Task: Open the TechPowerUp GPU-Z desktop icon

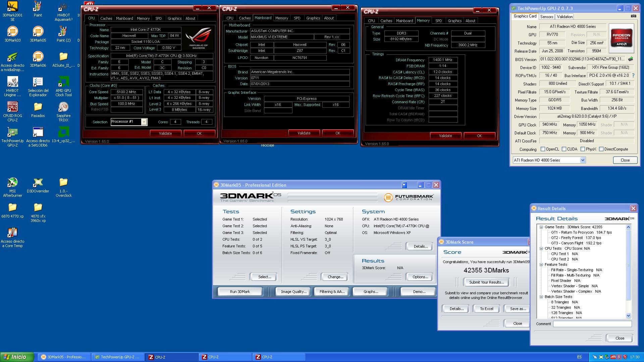Action: [x=12, y=137]
